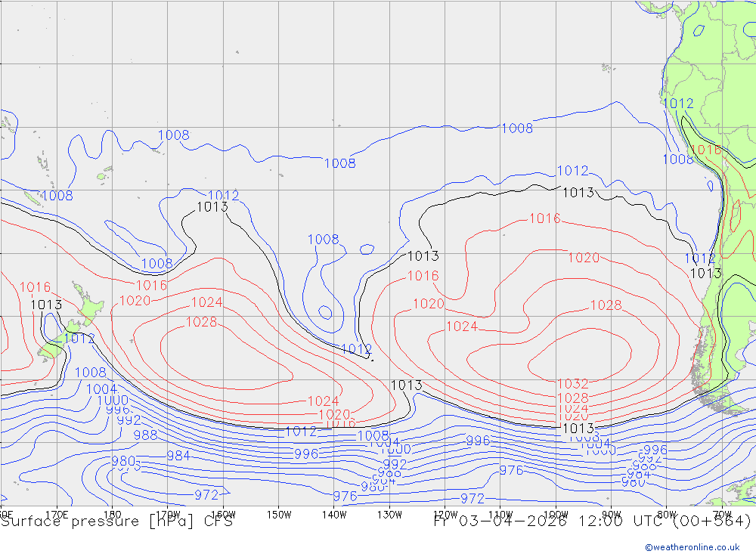Viewport: 756px width, 554px height.
Task: Click New Zealand's North Island on the map
Action: [x=89, y=305]
